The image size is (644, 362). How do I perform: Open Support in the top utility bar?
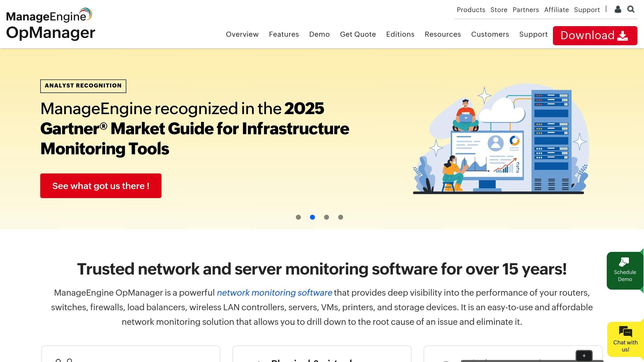(587, 10)
